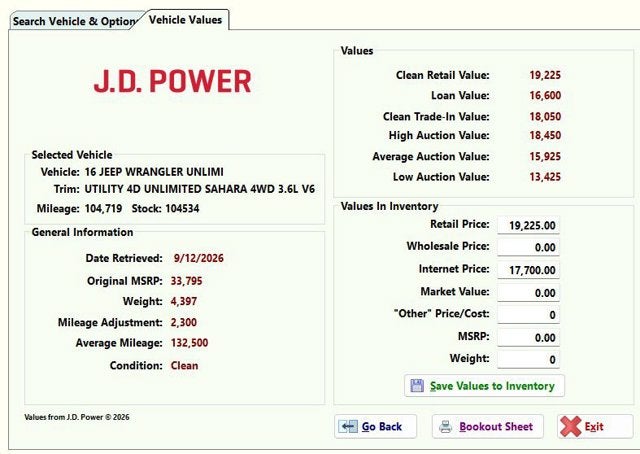Click the Mileage Adjustment value 2,300
Image resolution: width=640 pixels, height=454 pixels.
pyautogui.click(x=184, y=323)
